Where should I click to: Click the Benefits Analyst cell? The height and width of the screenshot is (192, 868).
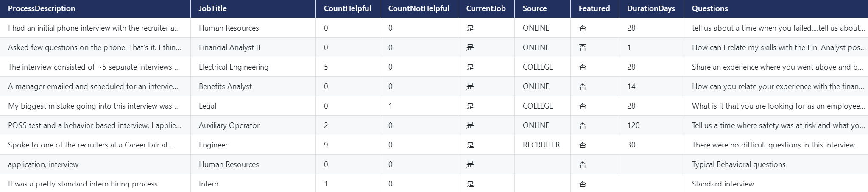pos(225,86)
